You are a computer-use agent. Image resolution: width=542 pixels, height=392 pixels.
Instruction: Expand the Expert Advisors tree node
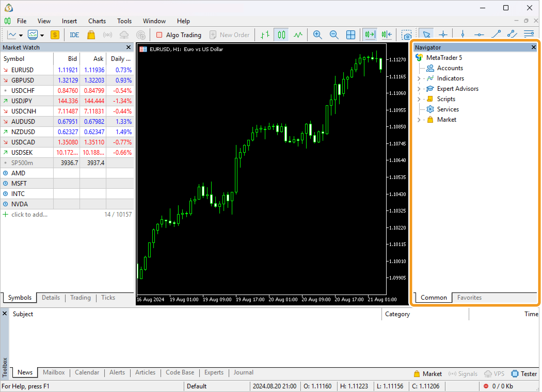pos(419,89)
